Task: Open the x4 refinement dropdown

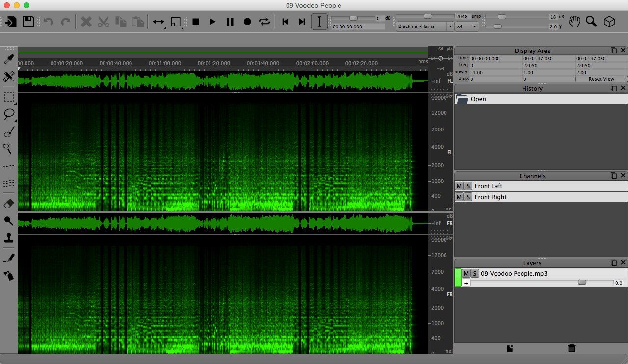Action: coord(467,26)
